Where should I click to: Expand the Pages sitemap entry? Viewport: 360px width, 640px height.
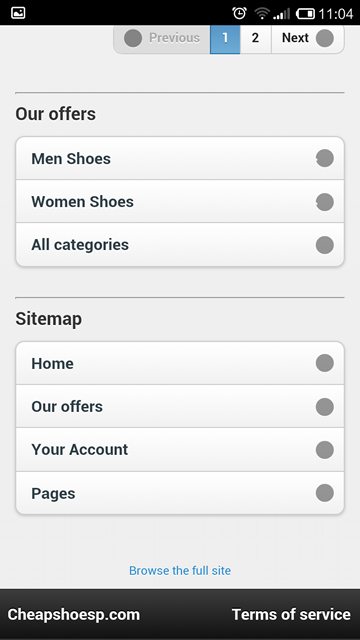(x=180, y=493)
